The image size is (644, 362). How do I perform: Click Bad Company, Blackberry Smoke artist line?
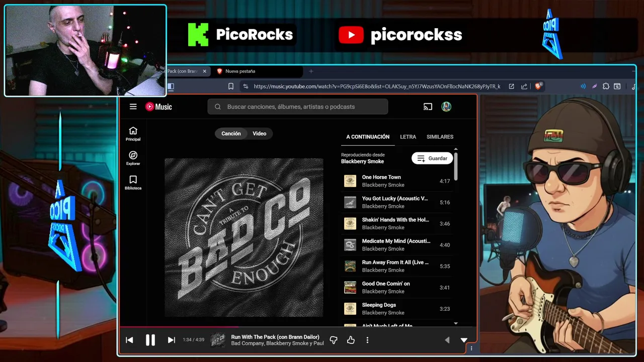pyautogui.click(x=278, y=343)
